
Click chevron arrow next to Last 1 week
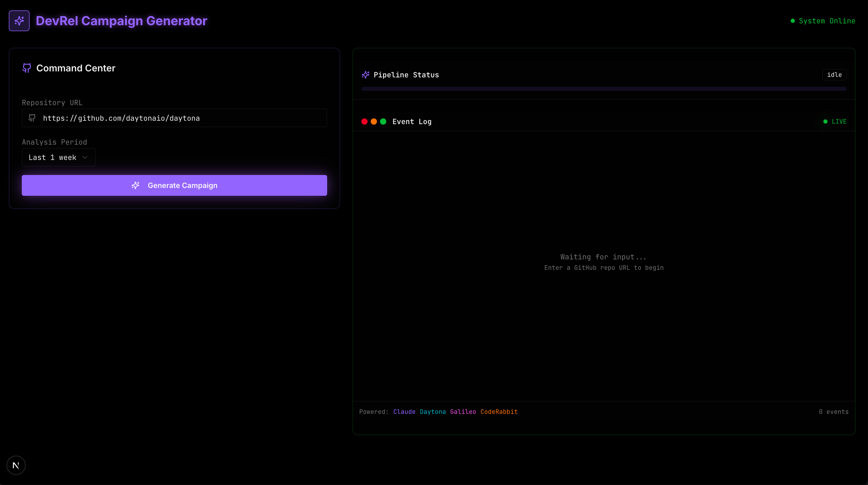[85, 158]
